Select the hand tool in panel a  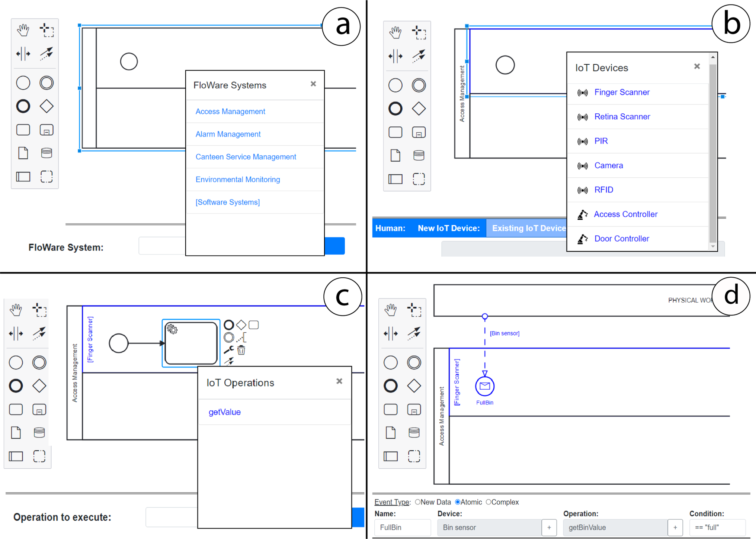[23, 30]
